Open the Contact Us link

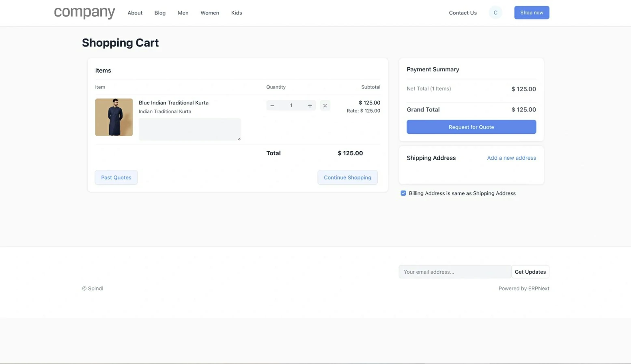tap(463, 13)
